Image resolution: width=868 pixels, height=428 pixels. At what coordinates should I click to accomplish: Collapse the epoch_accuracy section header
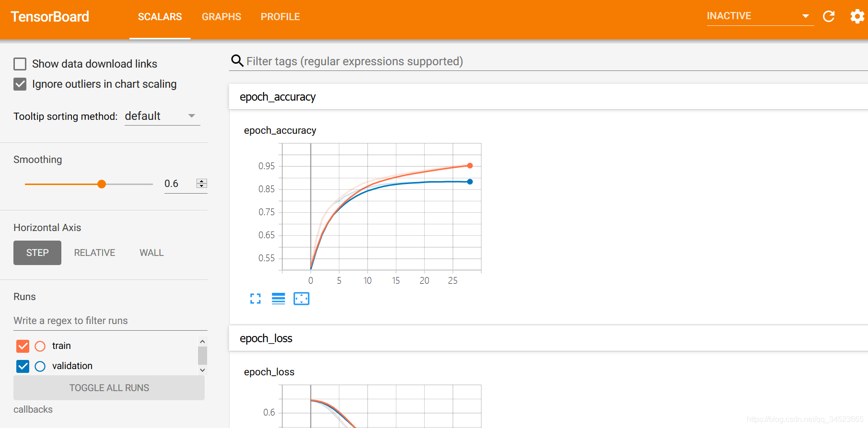pyautogui.click(x=548, y=97)
